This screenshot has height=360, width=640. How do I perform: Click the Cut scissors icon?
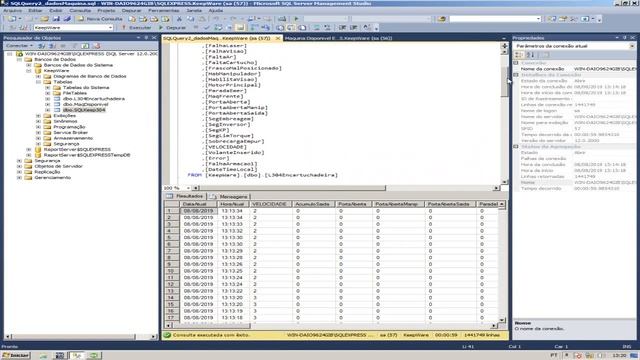(x=179, y=19)
